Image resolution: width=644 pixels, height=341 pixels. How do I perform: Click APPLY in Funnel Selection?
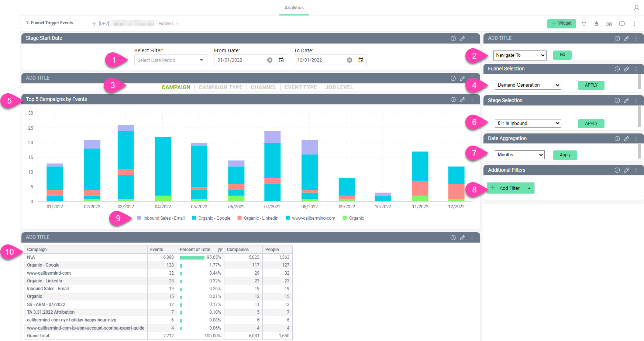coord(591,85)
